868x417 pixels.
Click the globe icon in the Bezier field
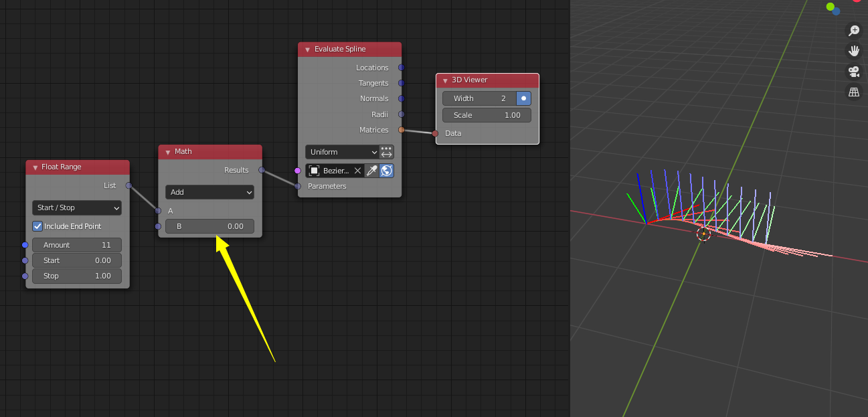click(387, 171)
